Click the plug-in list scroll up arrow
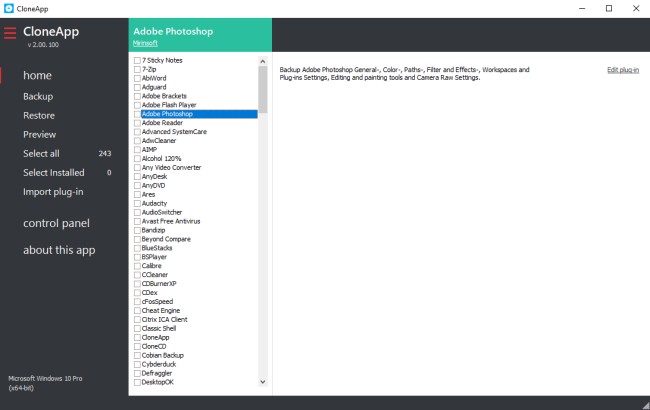 click(x=262, y=61)
